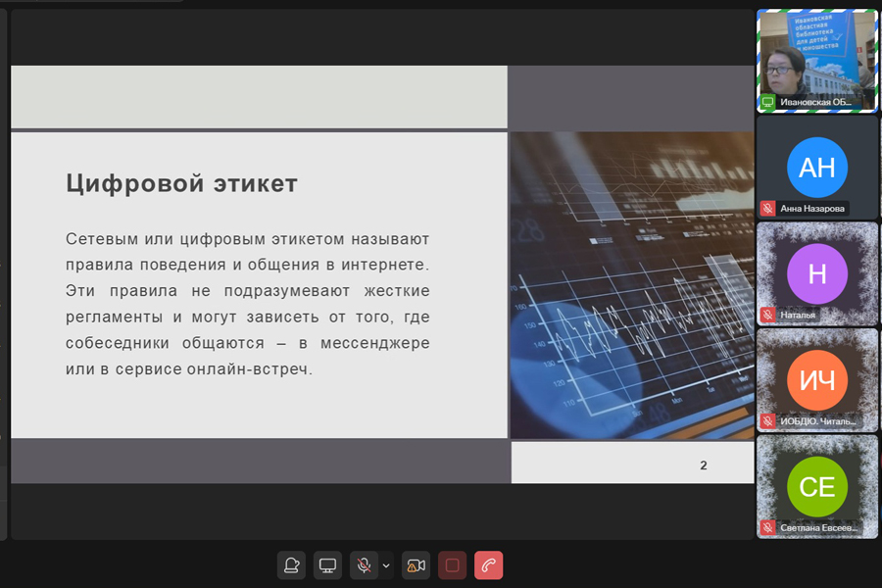Viewport: 882px width, 588px height.
Task: Start screen sharing with monitor icon
Action: tap(328, 565)
